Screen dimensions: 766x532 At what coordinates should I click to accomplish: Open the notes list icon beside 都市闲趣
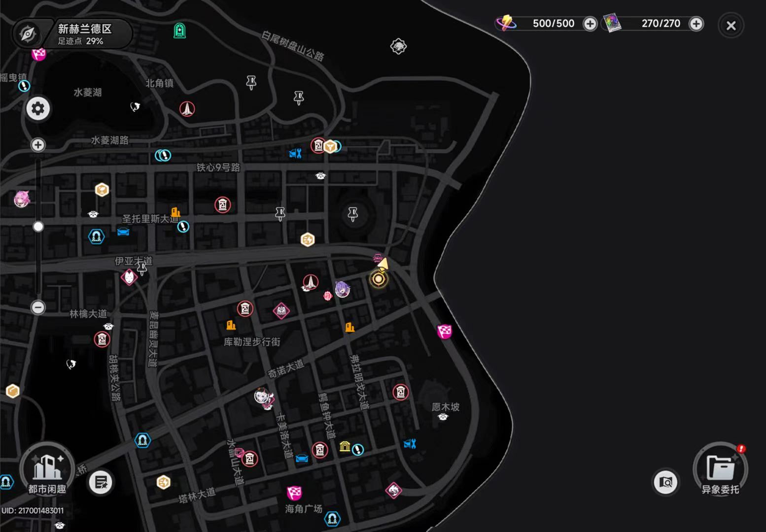point(101,483)
